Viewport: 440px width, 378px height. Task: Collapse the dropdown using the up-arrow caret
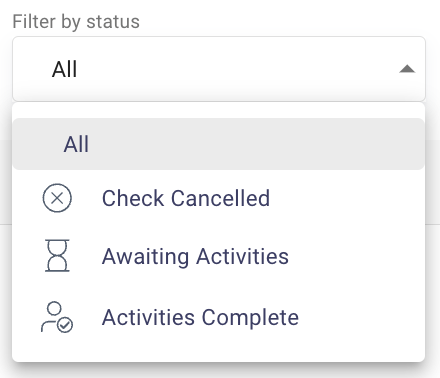pyautogui.click(x=407, y=69)
